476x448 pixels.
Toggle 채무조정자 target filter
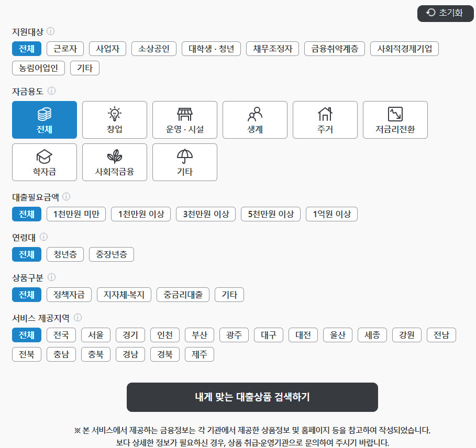coord(273,49)
